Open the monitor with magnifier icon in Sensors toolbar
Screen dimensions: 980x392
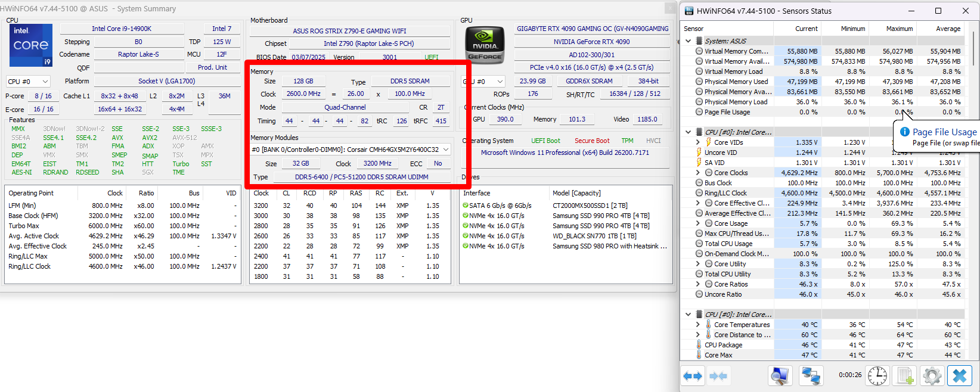point(780,376)
